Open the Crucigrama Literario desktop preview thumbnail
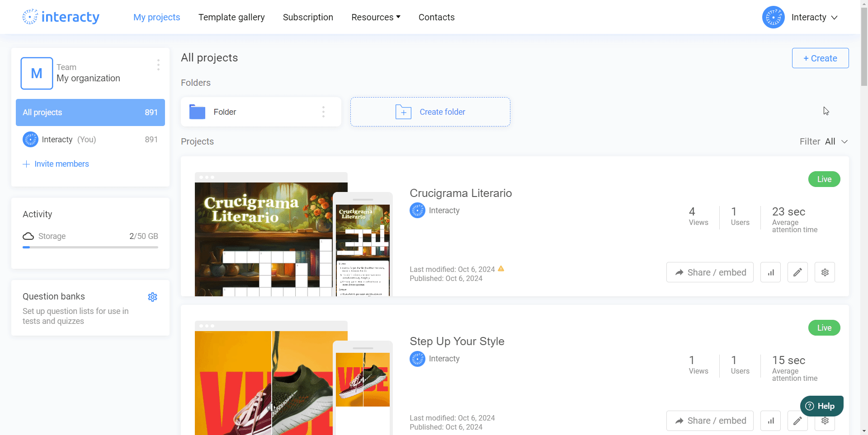 pyautogui.click(x=264, y=234)
